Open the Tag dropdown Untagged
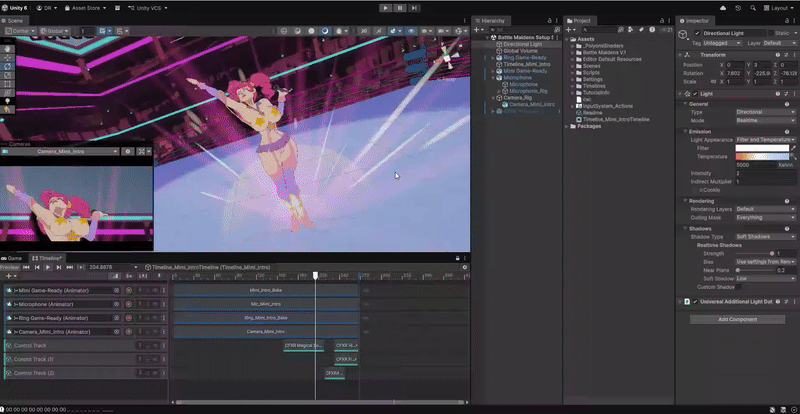This screenshot has width=800, height=414. [722, 43]
